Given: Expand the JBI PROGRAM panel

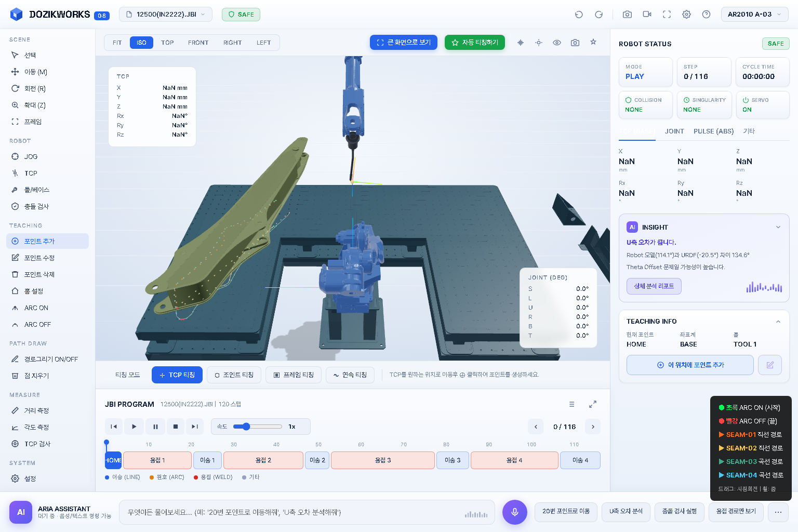Looking at the screenshot, I should pyautogui.click(x=593, y=404).
